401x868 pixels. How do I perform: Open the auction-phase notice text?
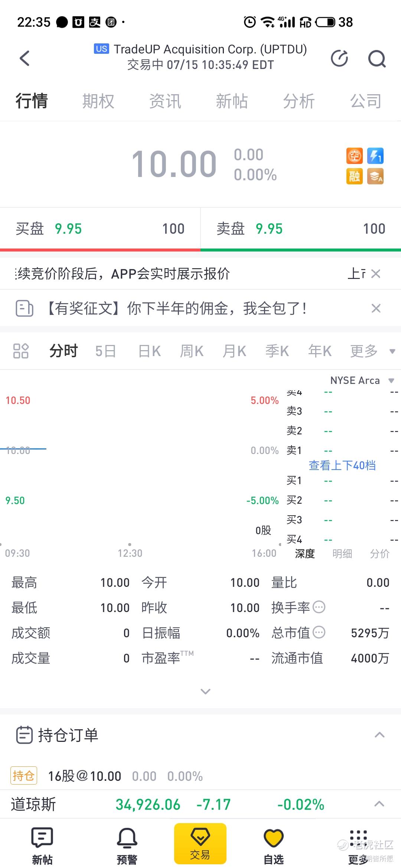(123, 274)
